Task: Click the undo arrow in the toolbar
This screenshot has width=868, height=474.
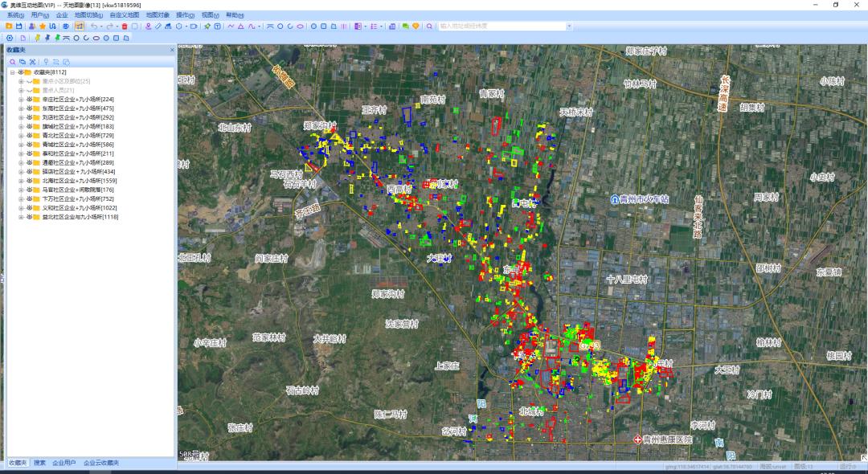Action: [x=93, y=27]
